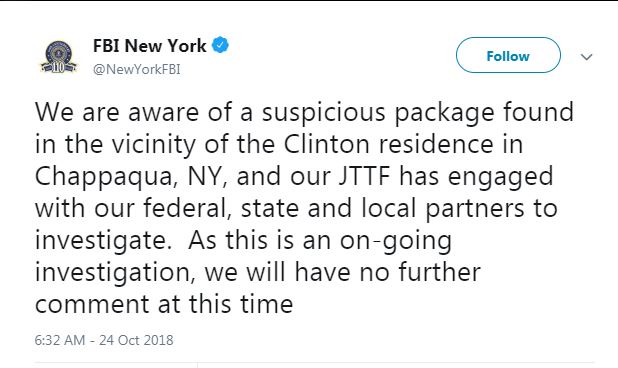Click the word vicinity in tweet body
This screenshot has height=368, width=618.
153,145
